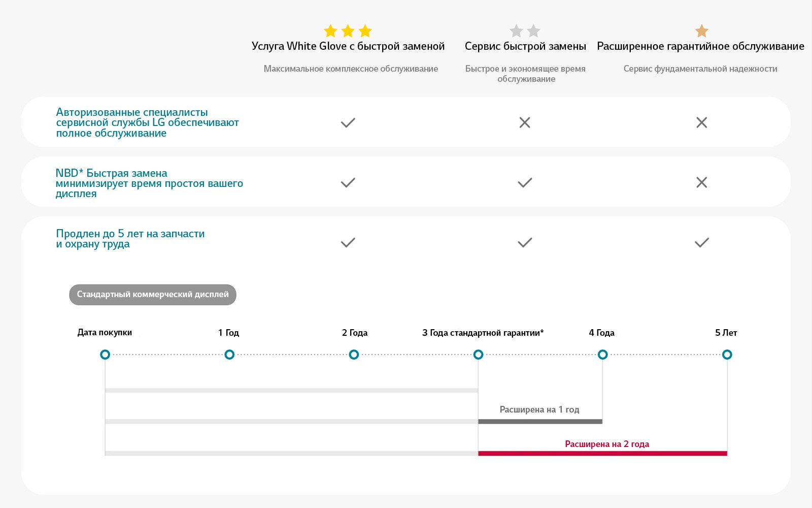This screenshot has width=812, height=508.
Task: Click the dark gray one-year extension bar
Action: (x=540, y=422)
